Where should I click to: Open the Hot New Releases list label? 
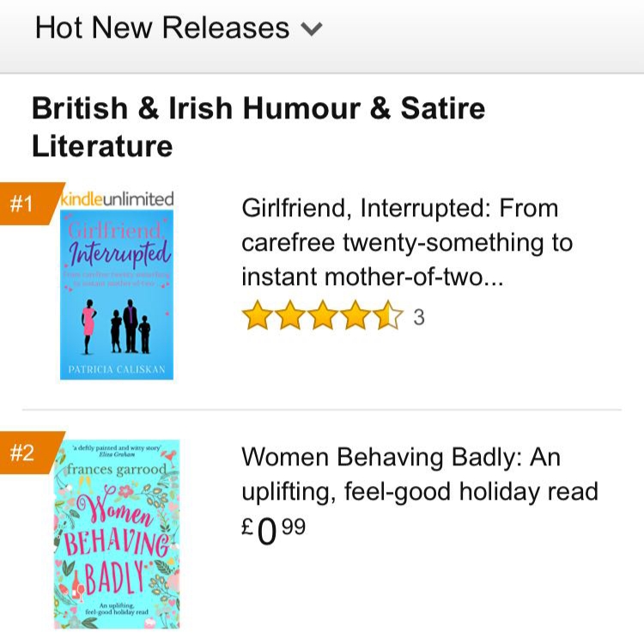click(162, 28)
